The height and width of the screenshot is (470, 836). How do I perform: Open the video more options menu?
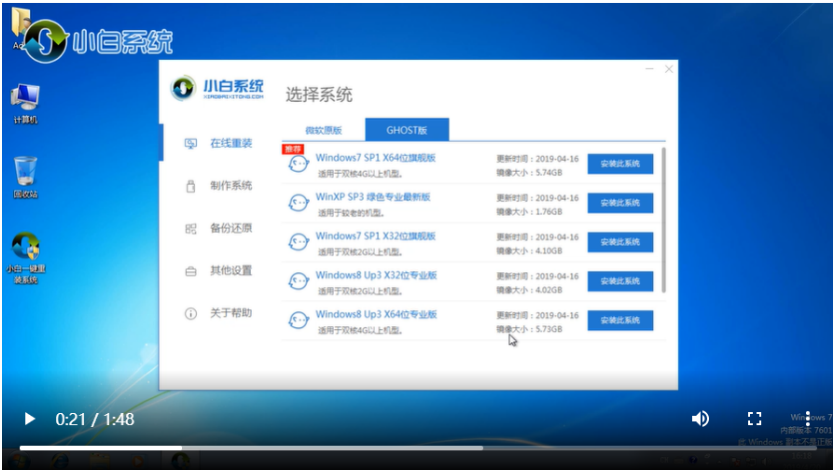808,418
